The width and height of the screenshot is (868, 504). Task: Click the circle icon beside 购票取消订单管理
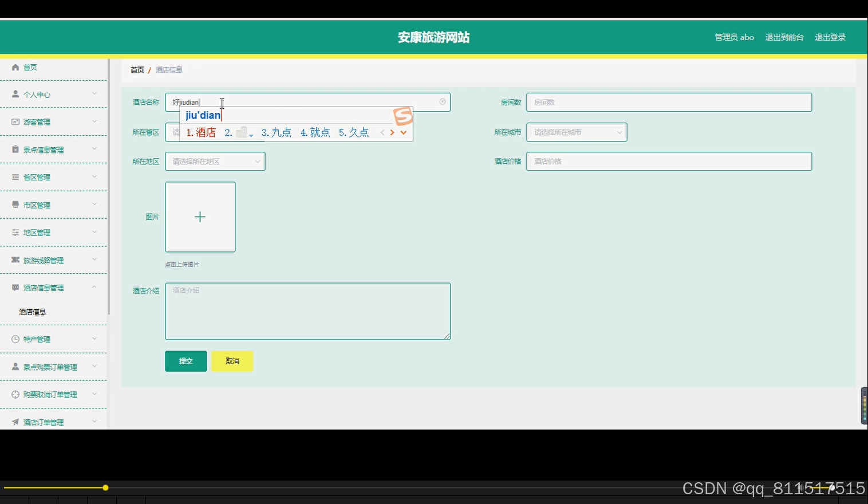(x=15, y=394)
